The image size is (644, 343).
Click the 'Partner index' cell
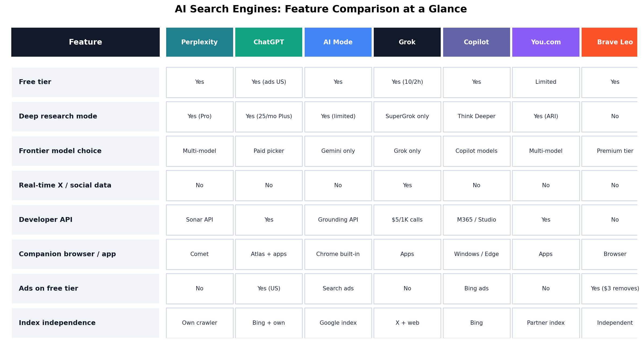546,323
